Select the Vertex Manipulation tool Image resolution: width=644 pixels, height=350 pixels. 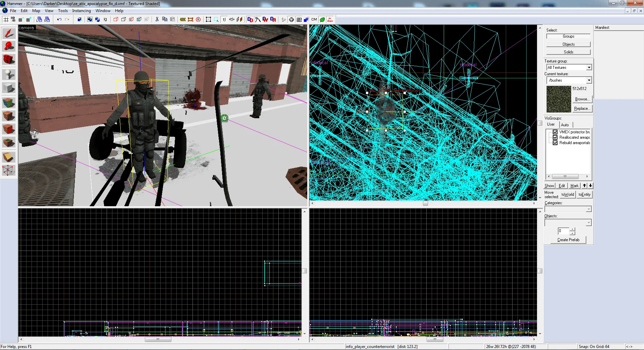point(9,170)
